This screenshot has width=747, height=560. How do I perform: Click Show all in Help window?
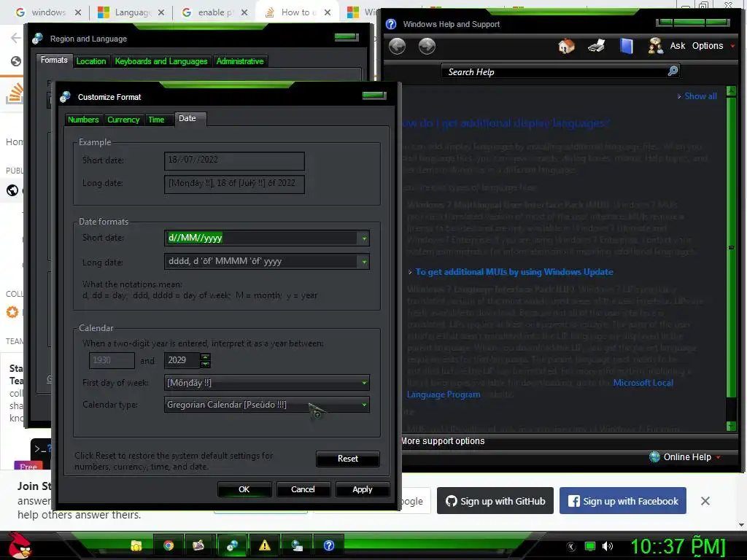coord(700,96)
